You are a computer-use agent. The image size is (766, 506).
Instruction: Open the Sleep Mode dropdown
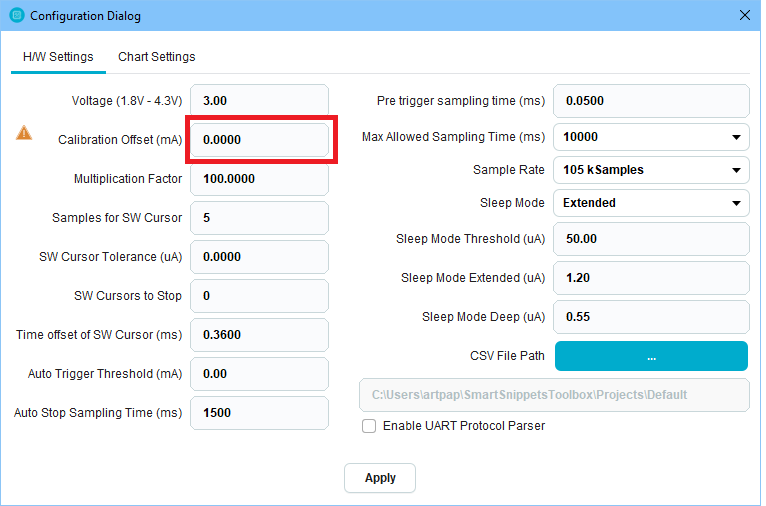click(651, 203)
